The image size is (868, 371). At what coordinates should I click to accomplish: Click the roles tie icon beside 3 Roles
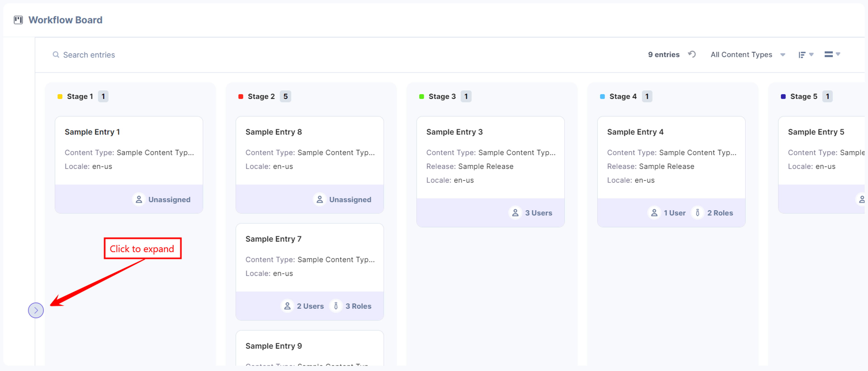[x=336, y=306]
